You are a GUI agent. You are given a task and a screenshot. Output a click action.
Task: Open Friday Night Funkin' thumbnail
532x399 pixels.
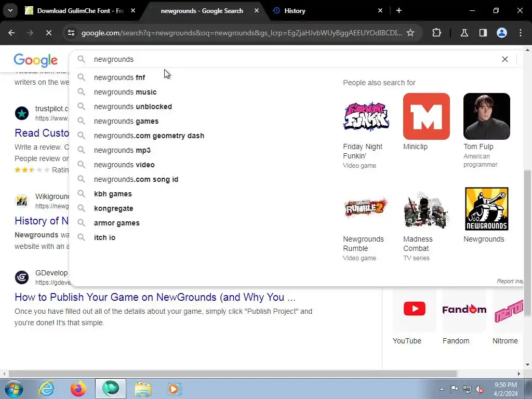(366, 116)
